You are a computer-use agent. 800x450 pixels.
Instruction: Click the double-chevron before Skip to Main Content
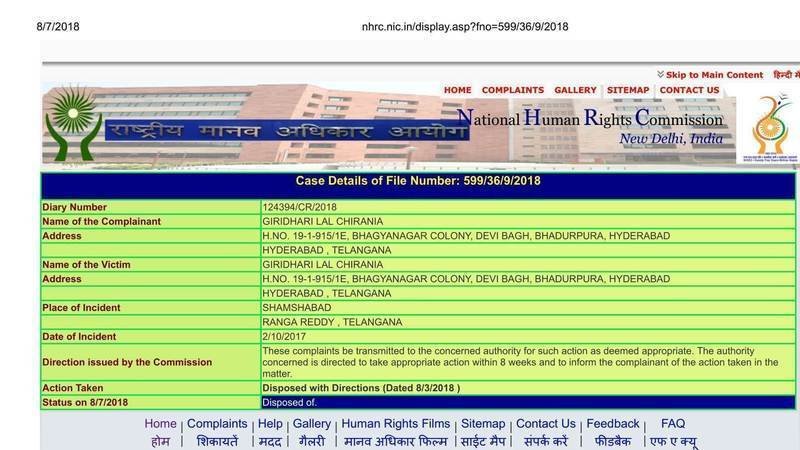tap(660, 75)
